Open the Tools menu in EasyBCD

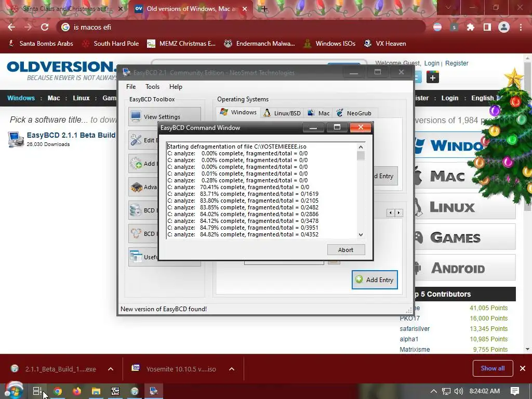[152, 87]
